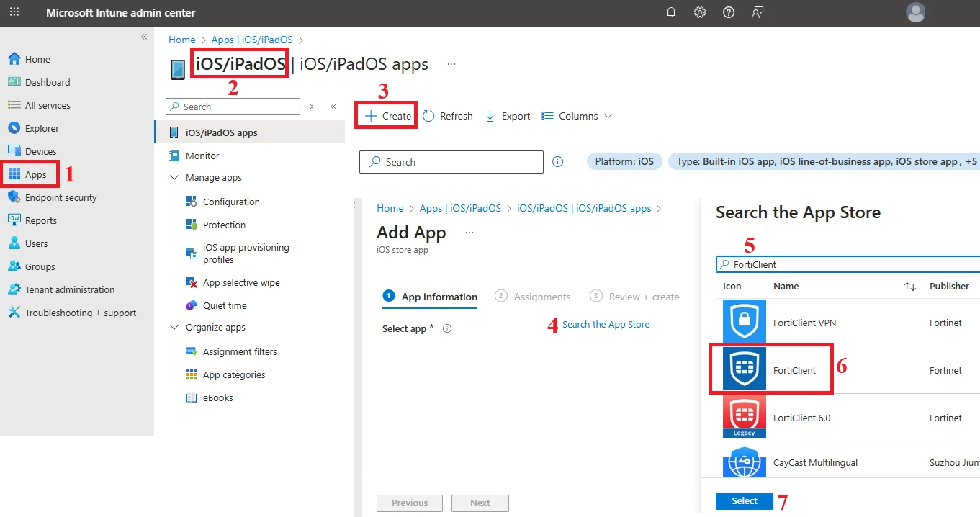Collapse the blade menu with double chevron
This screenshot has height=517, width=980.
click(x=333, y=107)
